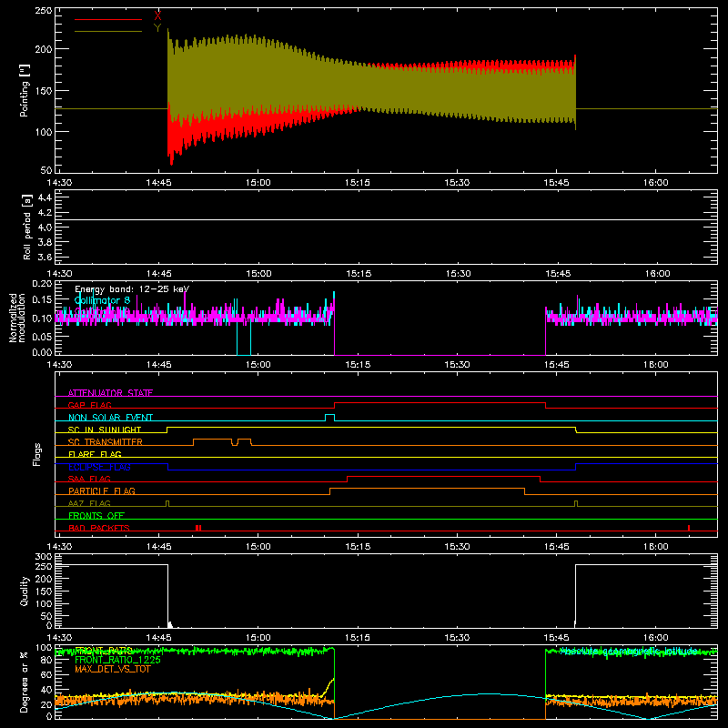Click 15:30 time label under Roll period plot
The image size is (728, 728).
[458, 274]
